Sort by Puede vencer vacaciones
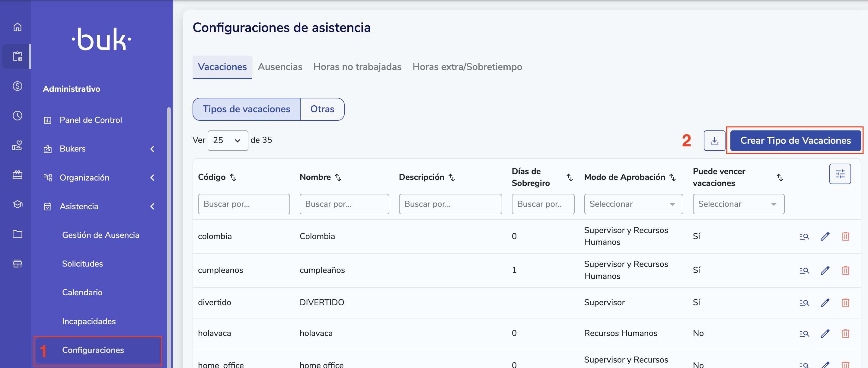The height and width of the screenshot is (368, 868). click(780, 177)
